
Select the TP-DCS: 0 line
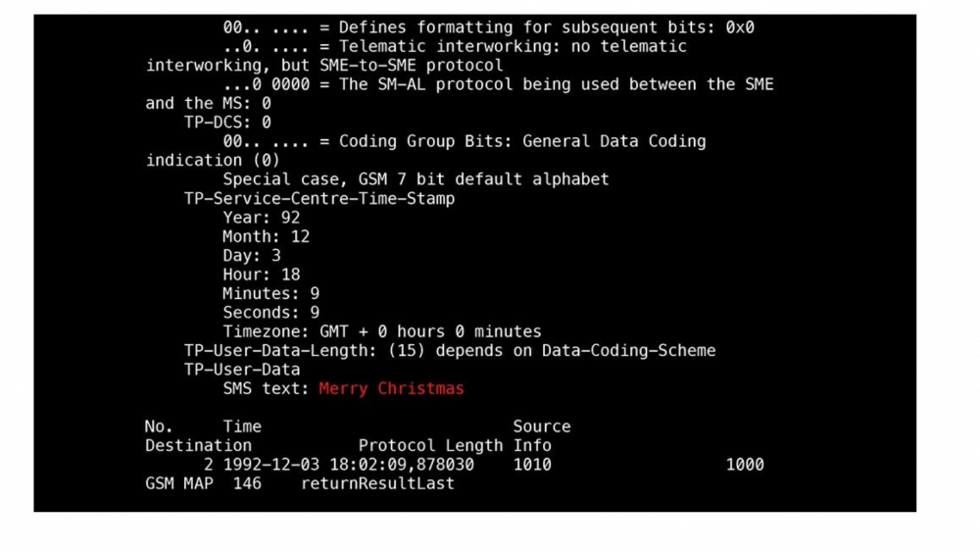click(x=227, y=123)
